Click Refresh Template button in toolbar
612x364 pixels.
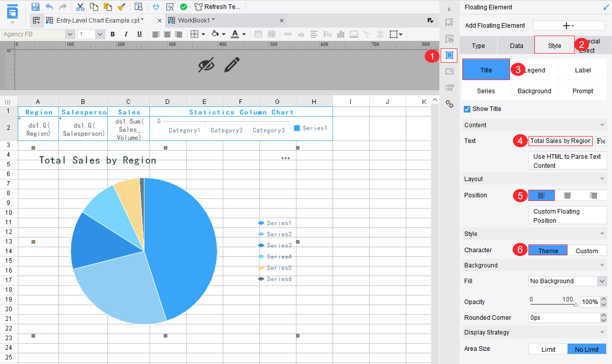click(x=217, y=7)
